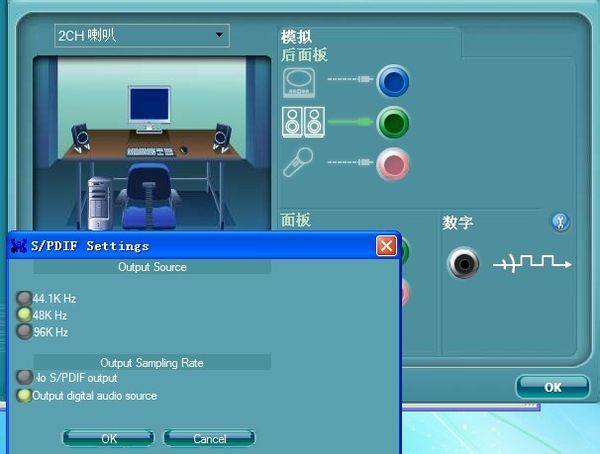This screenshot has height=454, width=600.
Task: Click the digital S/PDIF coaxial jack
Action: pyautogui.click(x=463, y=263)
